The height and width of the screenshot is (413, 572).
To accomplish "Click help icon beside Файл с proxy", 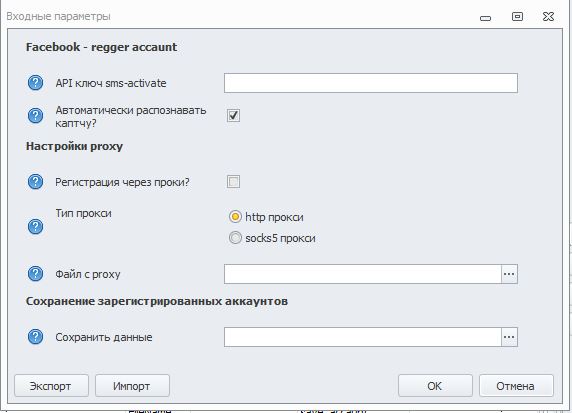I will tap(35, 274).
